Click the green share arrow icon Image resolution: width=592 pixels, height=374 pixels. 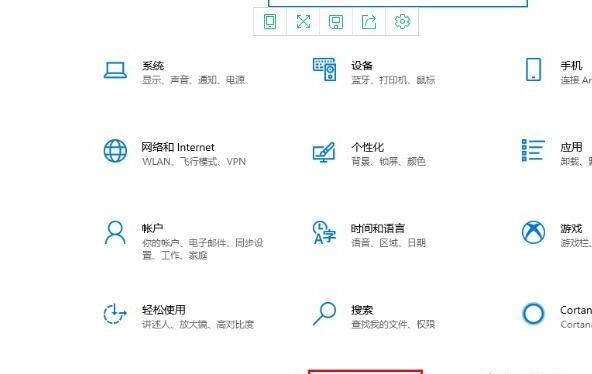point(369,22)
